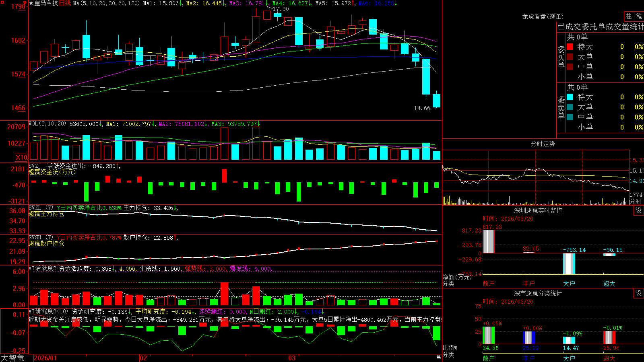Click 已成交委托单成交量统计 header
The height and width of the screenshot is (362, 644).
pos(601,27)
